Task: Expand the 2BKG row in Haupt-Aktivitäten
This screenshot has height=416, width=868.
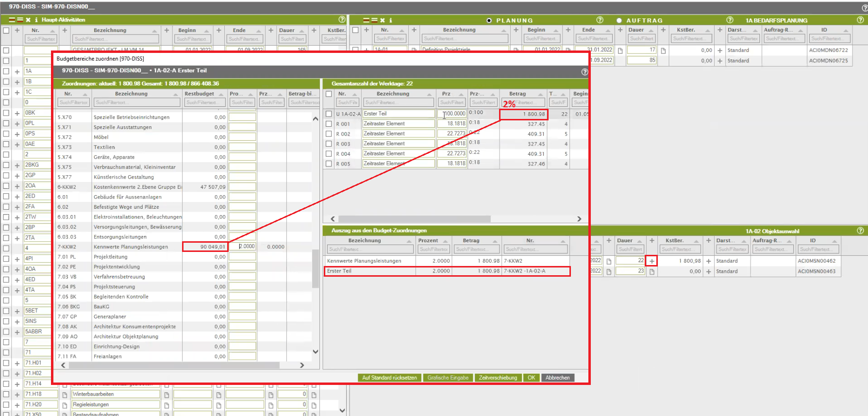Action: coord(17,165)
